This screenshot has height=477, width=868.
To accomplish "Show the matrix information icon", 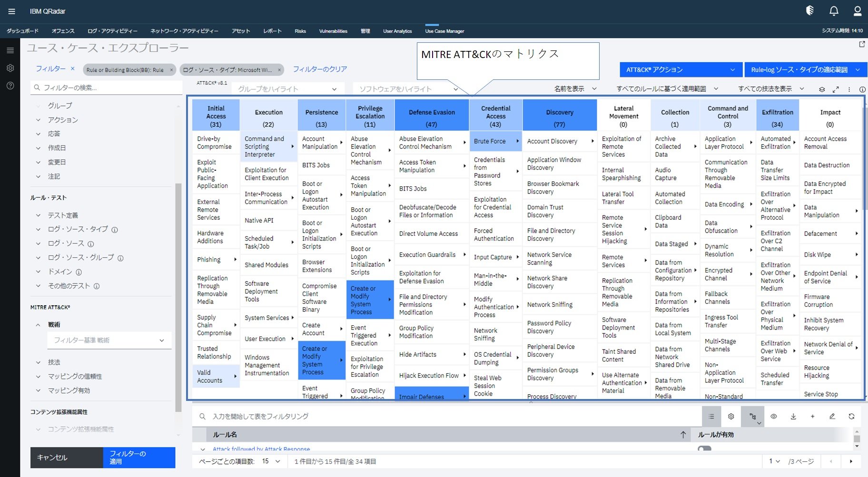I will 862,89.
